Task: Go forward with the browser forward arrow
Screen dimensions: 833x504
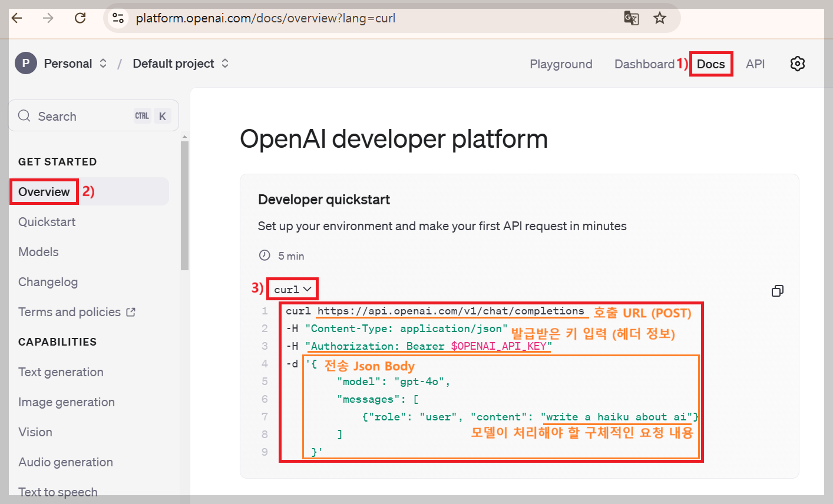Action: [x=48, y=18]
